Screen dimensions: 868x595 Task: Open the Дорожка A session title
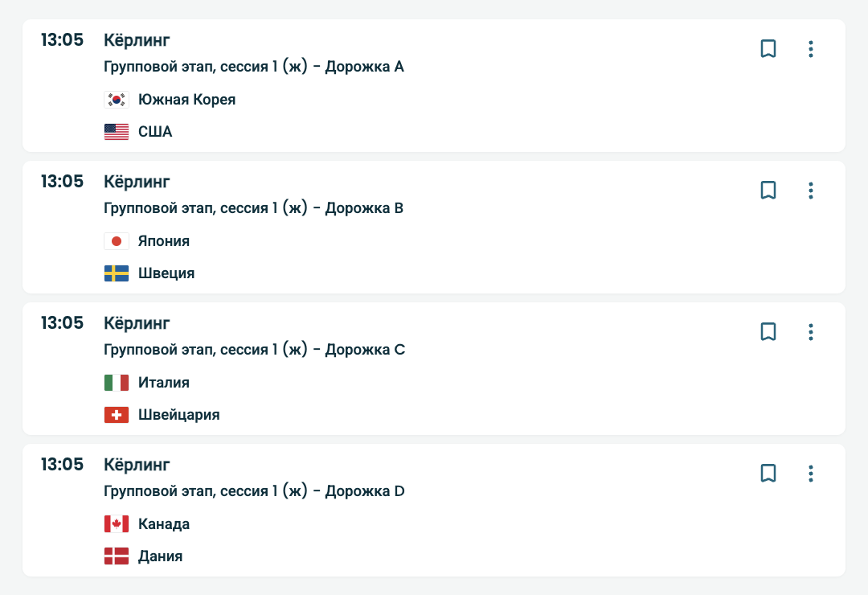tap(254, 67)
